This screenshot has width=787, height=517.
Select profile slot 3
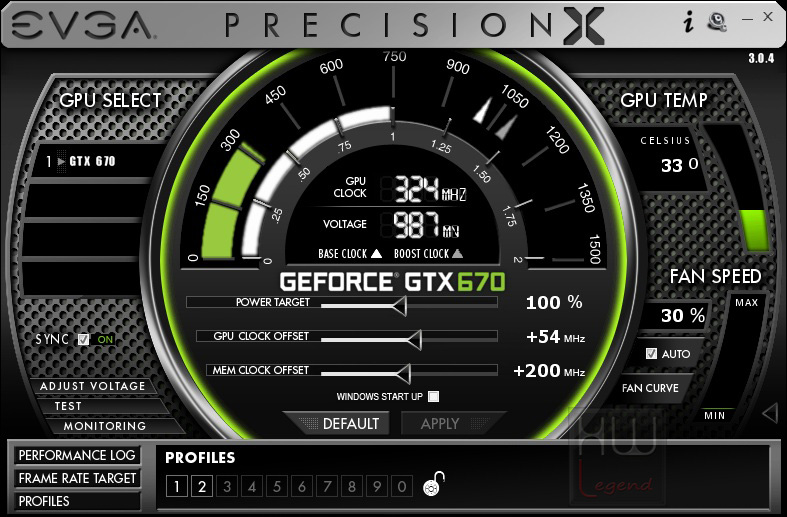(x=227, y=486)
